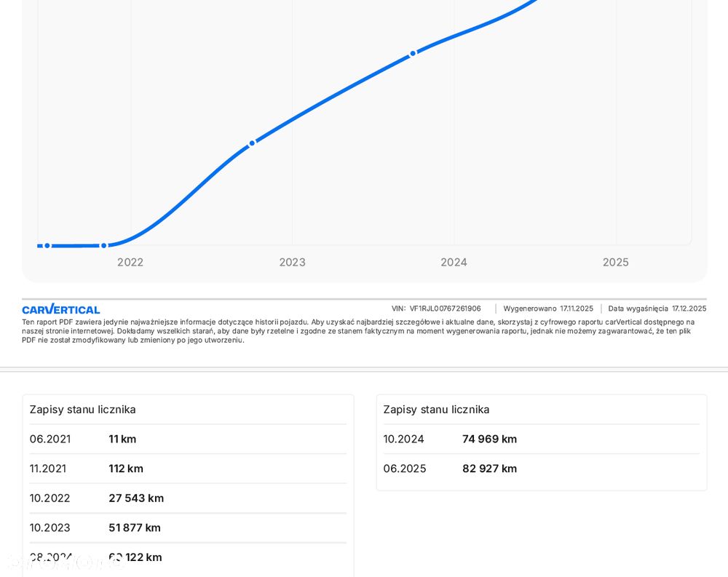Click the 2022 axis label
728x577 pixels.
click(x=130, y=262)
